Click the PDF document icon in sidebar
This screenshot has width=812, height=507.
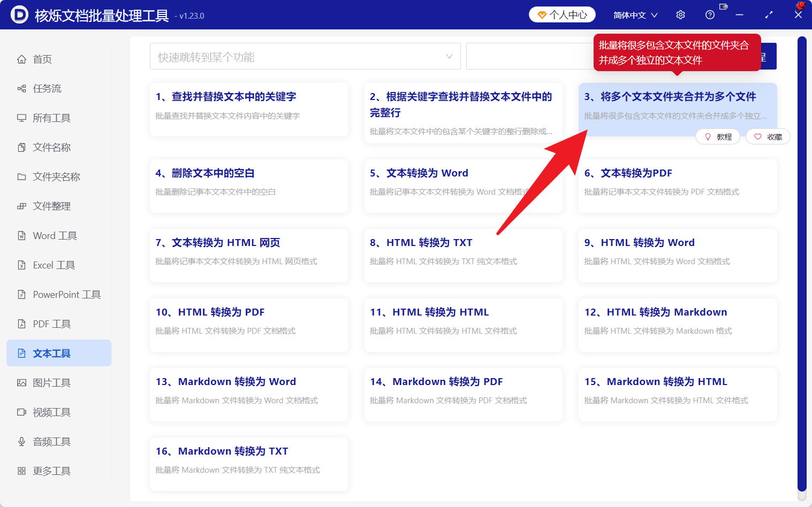(x=21, y=324)
